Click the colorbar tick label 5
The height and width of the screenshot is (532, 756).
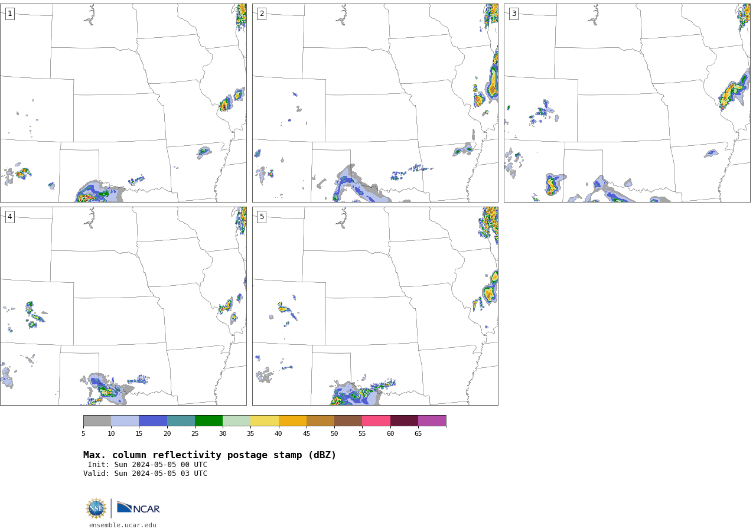point(83,434)
